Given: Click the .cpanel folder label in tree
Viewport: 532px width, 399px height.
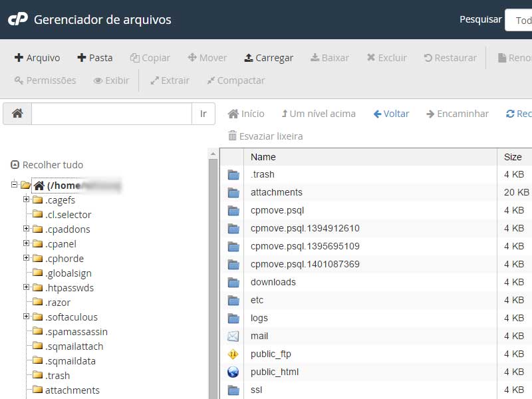Looking at the screenshot, I should (x=61, y=244).
